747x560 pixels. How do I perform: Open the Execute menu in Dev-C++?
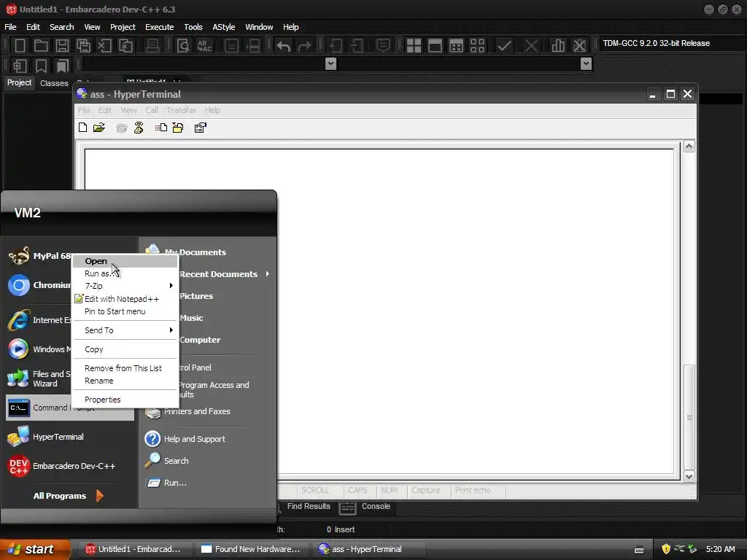pos(159,27)
